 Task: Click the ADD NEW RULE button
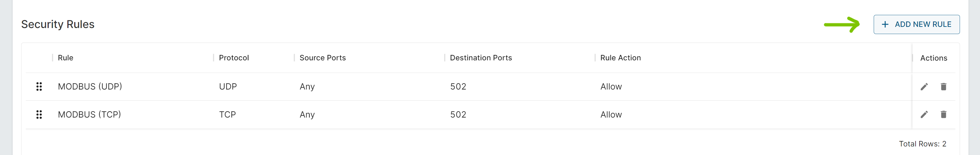916,24
